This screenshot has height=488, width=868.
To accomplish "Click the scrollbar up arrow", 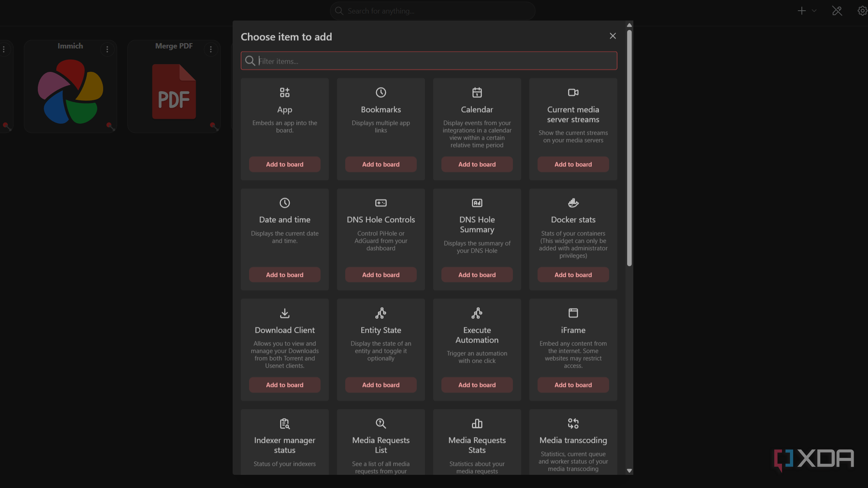I will tap(629, 25).
